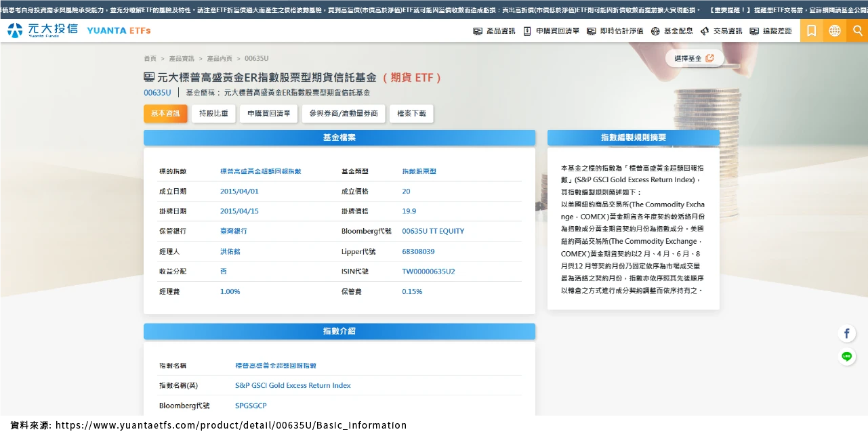Image resolution: width=868 pixels, height=434 pixels.
Task: Share via the LINE icon
Action: coord(846,356)
